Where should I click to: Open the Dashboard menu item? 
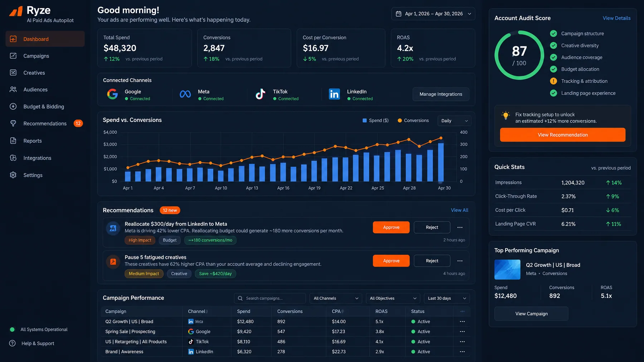click(x=45, y=39)
